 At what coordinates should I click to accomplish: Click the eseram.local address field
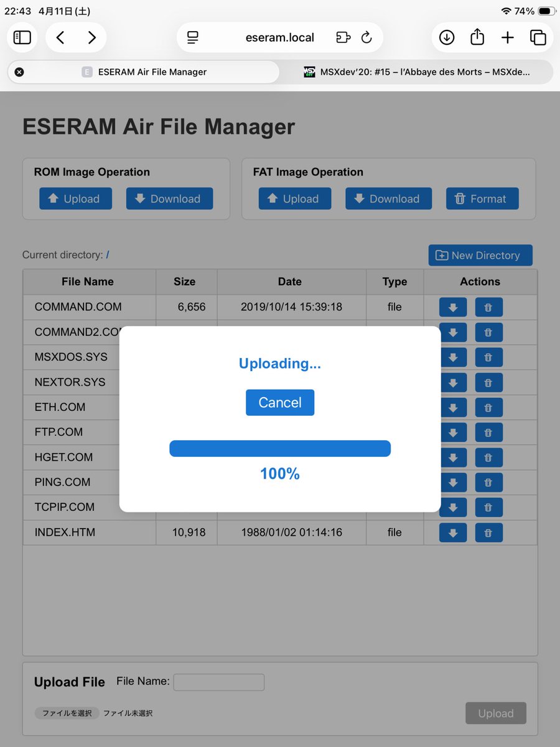point(280,37)
